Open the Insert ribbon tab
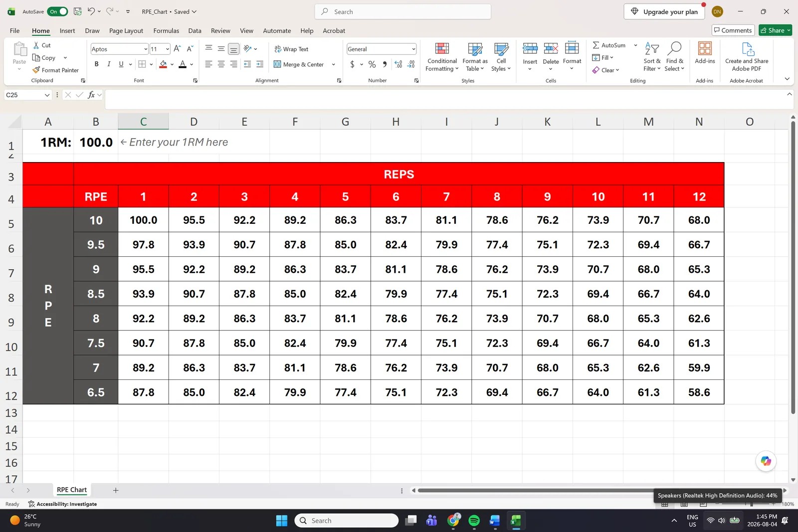 pyautogui.click(x=67, y=30)
